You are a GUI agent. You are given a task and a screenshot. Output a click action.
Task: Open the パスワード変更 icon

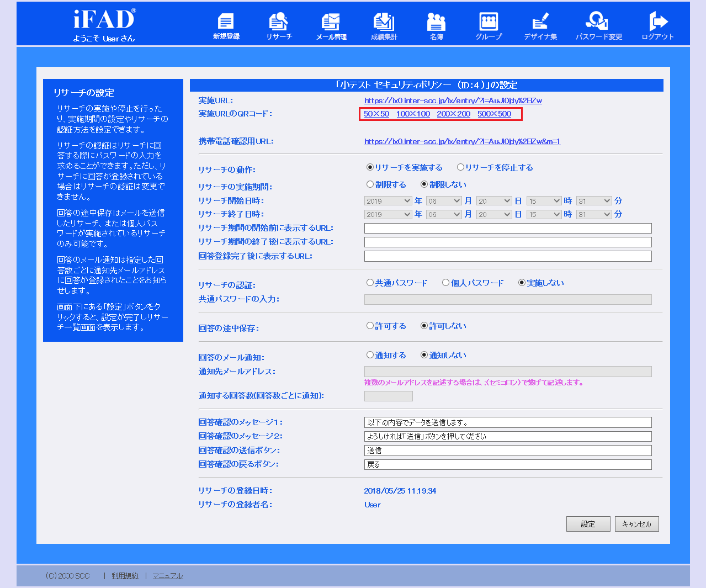click(x=598, y=26)
